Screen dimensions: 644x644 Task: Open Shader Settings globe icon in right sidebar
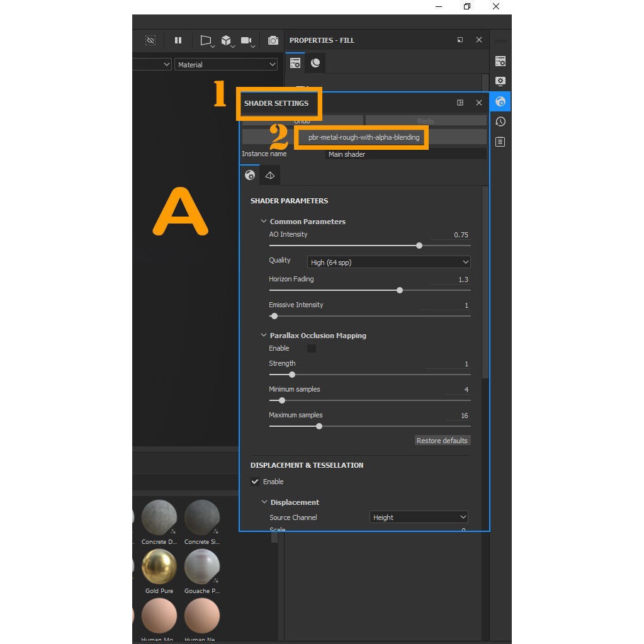(x=500, y=101)
